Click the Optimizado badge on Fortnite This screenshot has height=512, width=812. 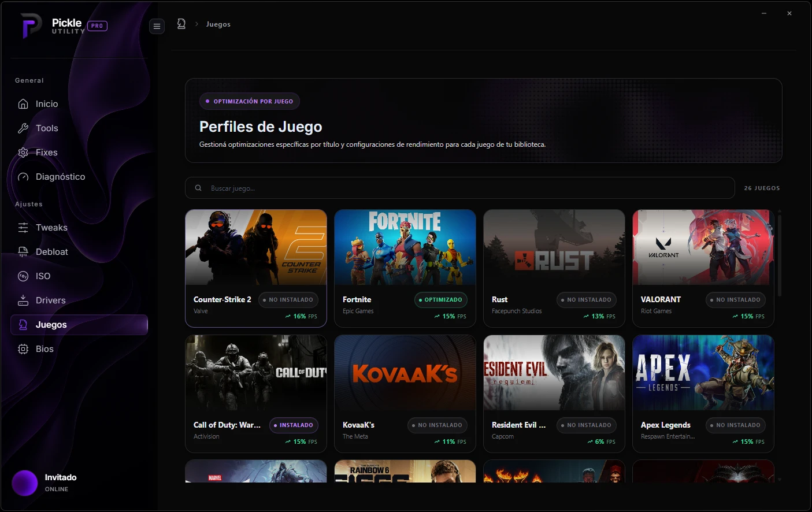tap(441, 300)
